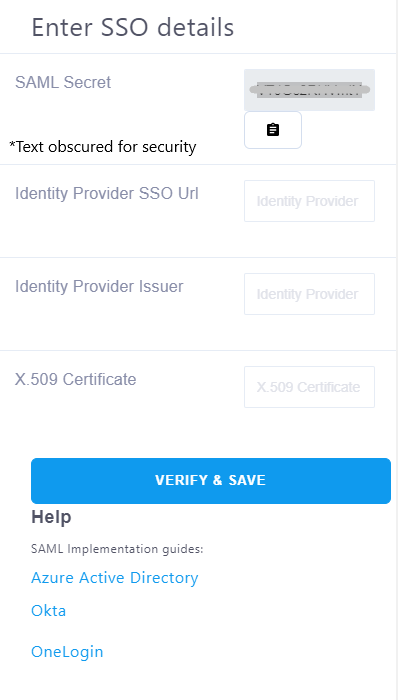The height and width of the screenshot is (700, 398).
Task: Open the OneLogin implementation guide link
Action: click(x=67, y=652)
